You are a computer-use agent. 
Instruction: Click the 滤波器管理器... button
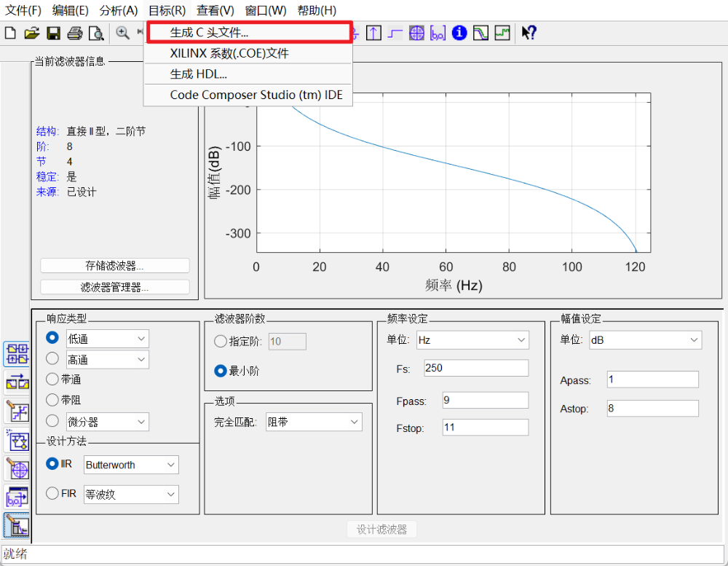(115, 287)
